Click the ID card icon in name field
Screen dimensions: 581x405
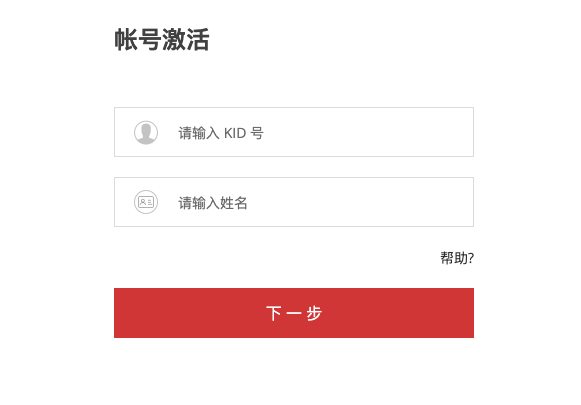(146, 202)
